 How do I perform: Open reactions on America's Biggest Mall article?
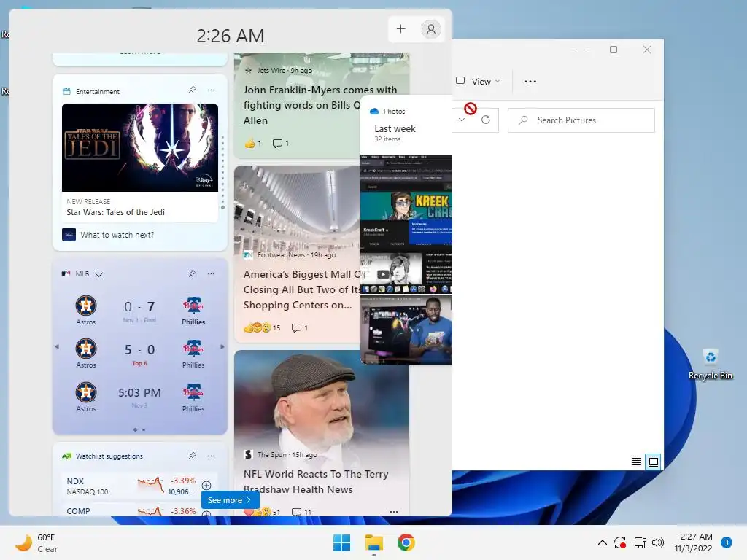(262, 327)
